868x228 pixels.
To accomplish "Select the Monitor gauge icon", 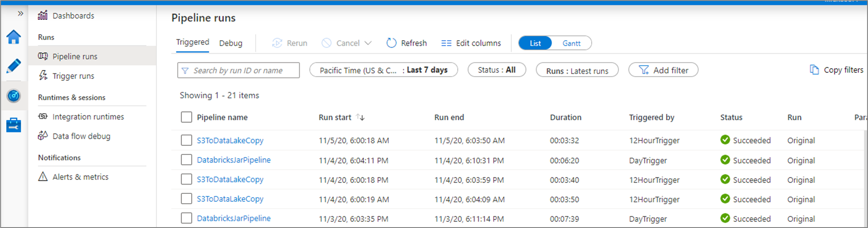I will (x=13, y=96).
